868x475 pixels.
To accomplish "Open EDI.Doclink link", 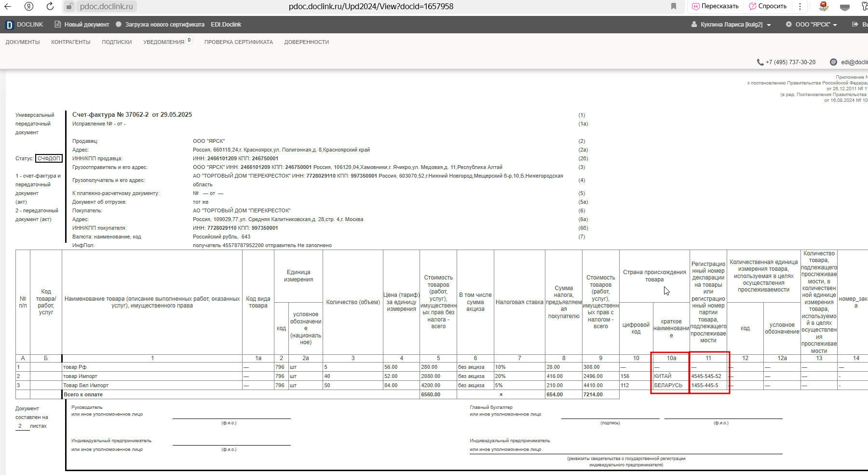I will 226,25.
